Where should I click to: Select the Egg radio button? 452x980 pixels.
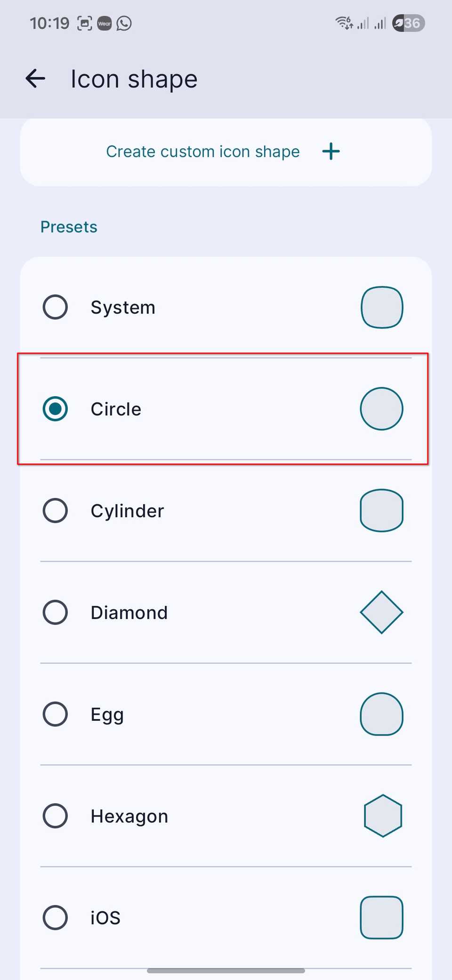tap(55, 714)
